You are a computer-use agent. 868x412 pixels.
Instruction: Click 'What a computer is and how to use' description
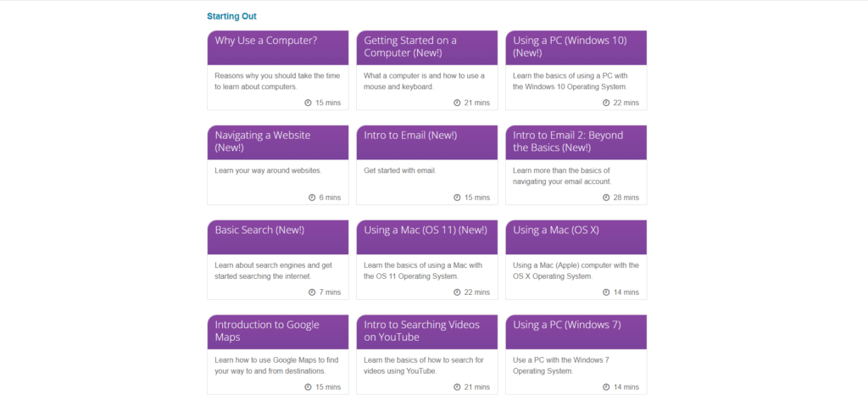coord(424,81)
